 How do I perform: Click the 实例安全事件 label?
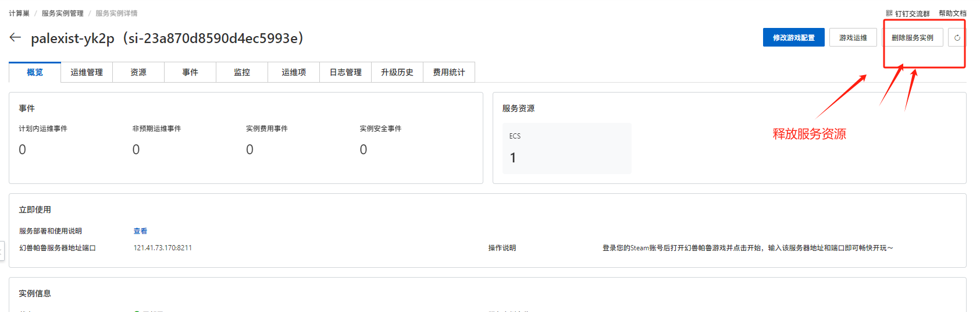(380, 129)
